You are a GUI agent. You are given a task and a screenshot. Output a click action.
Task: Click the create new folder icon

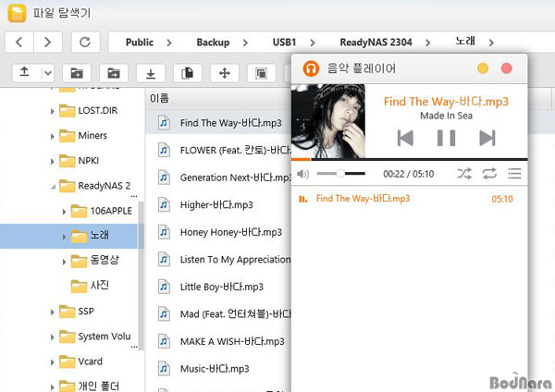coord(77,73)
